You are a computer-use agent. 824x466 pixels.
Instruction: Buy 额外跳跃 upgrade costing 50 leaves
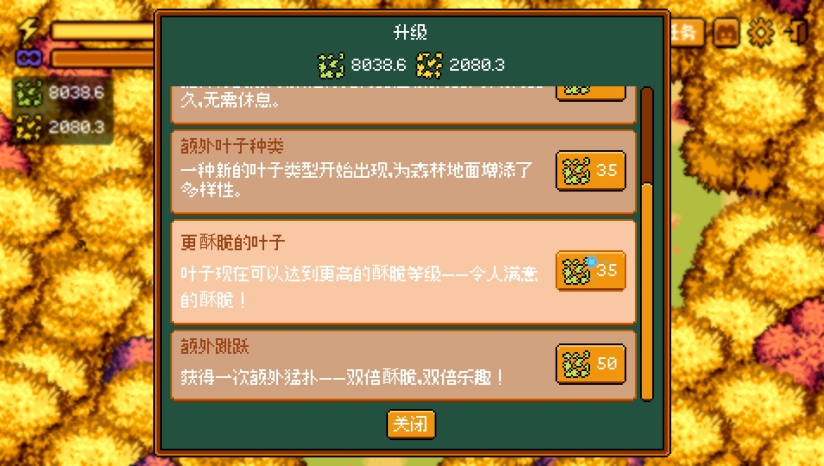click(x=591, y=364)
